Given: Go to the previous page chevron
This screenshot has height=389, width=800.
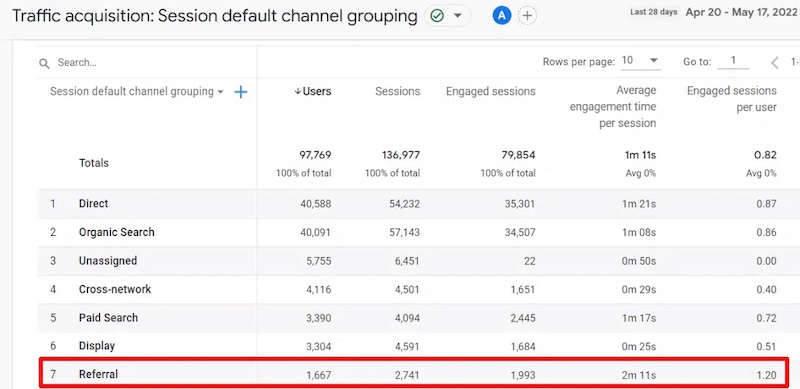Looking at the screenshot, I should pos(774,63).
